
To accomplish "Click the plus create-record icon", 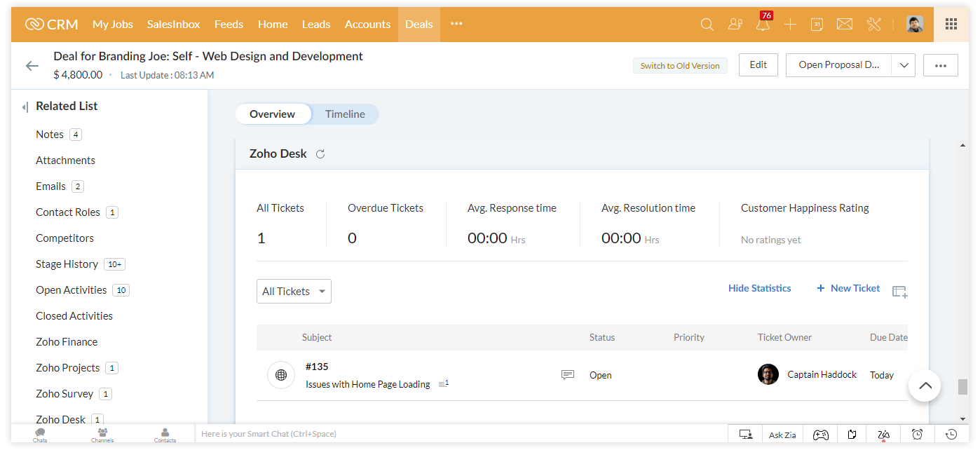I will pos(790,25).
